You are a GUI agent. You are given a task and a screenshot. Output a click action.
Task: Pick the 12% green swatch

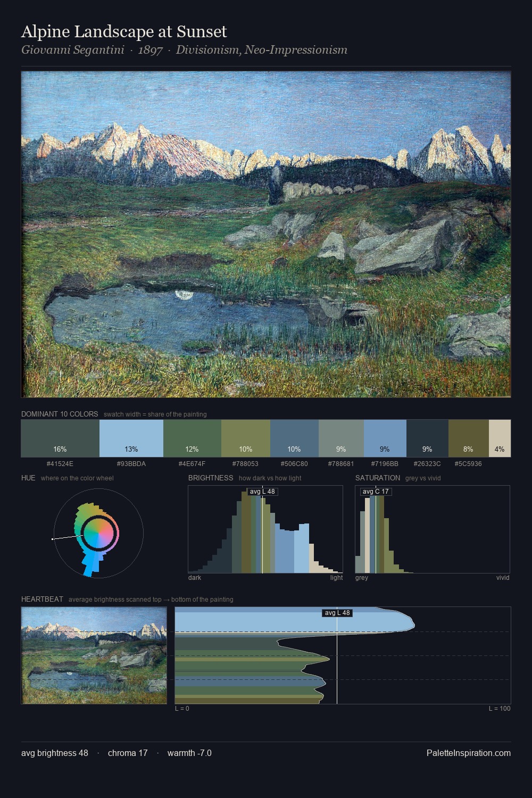tap(192, 438)
